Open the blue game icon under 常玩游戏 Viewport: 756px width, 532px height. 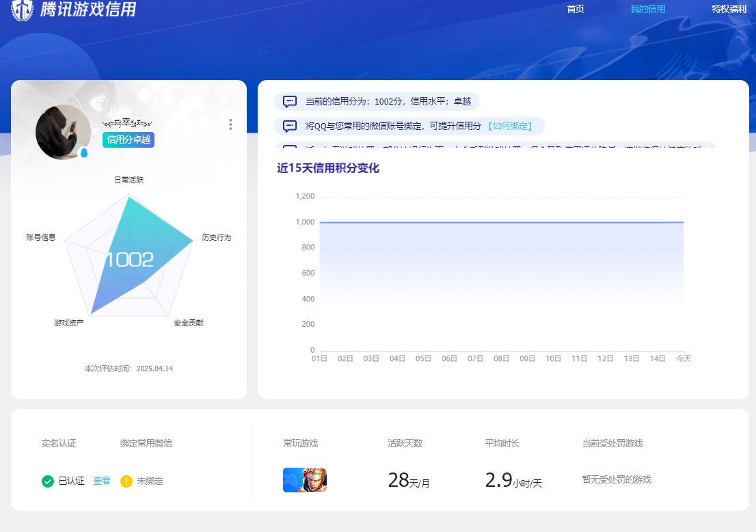293,480
